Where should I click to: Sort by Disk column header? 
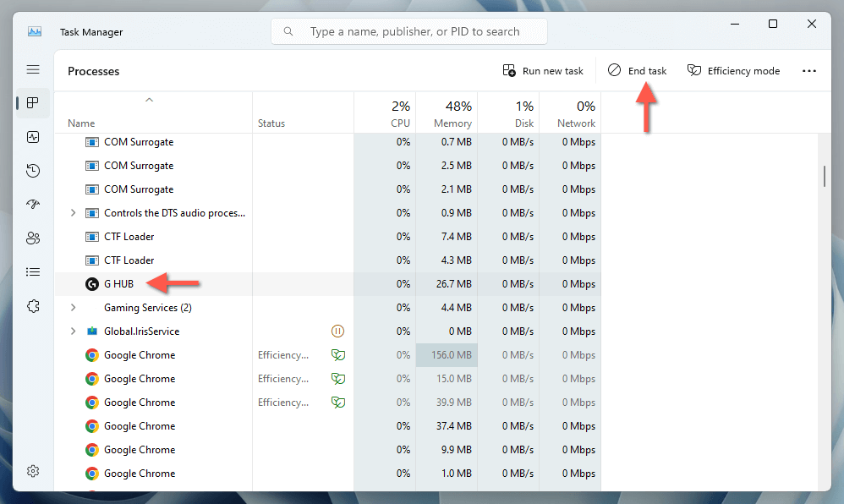coord(508,113)
